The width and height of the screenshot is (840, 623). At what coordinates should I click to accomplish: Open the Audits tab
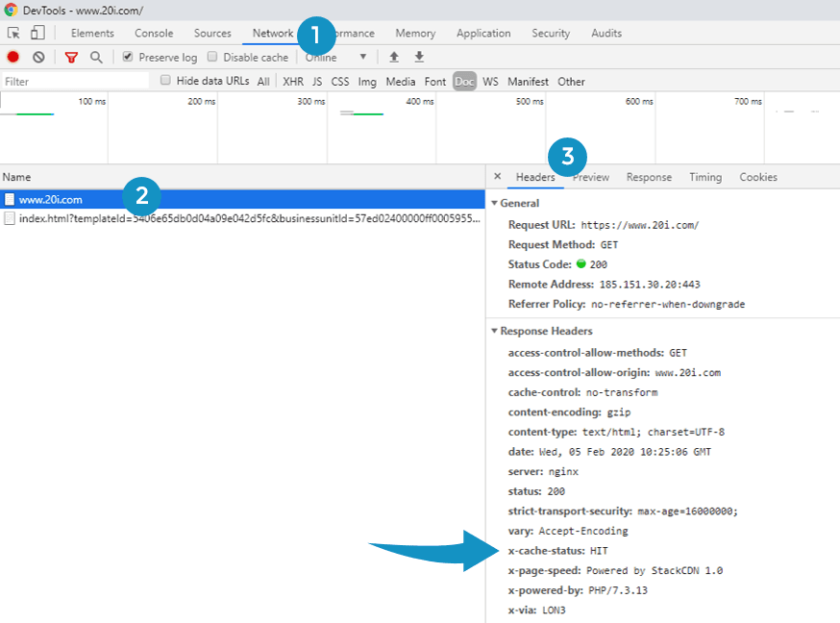pyautogui.click(x=606, y=34)
